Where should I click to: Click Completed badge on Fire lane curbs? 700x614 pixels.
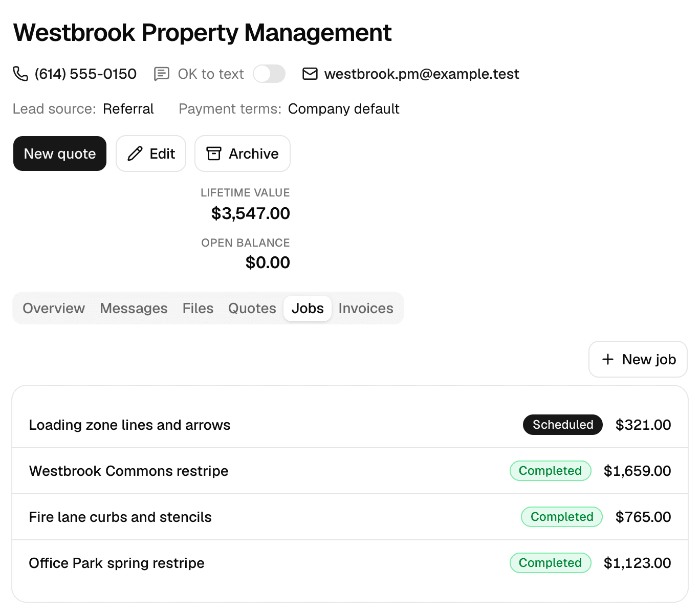(562, 517)
